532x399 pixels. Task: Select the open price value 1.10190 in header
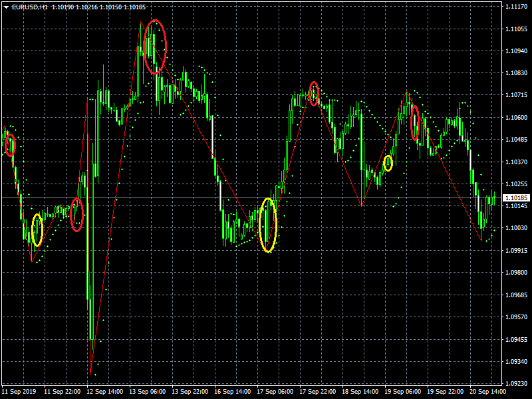[63, 7]
